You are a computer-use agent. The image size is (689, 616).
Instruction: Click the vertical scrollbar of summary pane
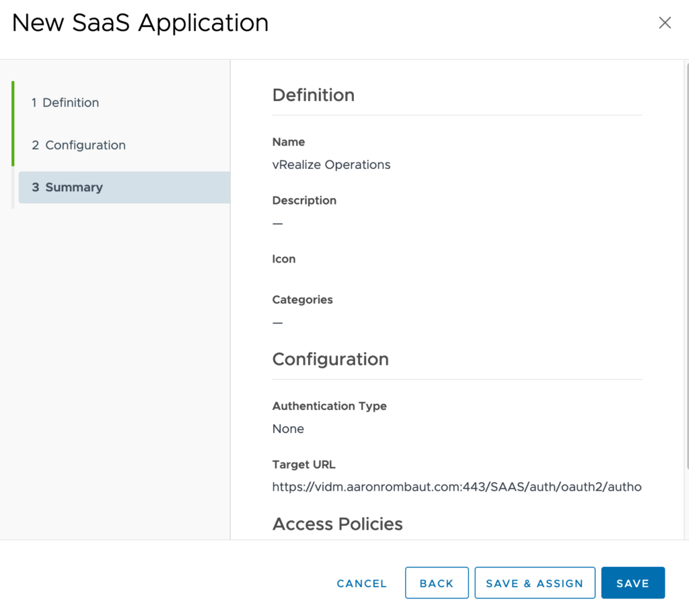(x=686, y=269)
